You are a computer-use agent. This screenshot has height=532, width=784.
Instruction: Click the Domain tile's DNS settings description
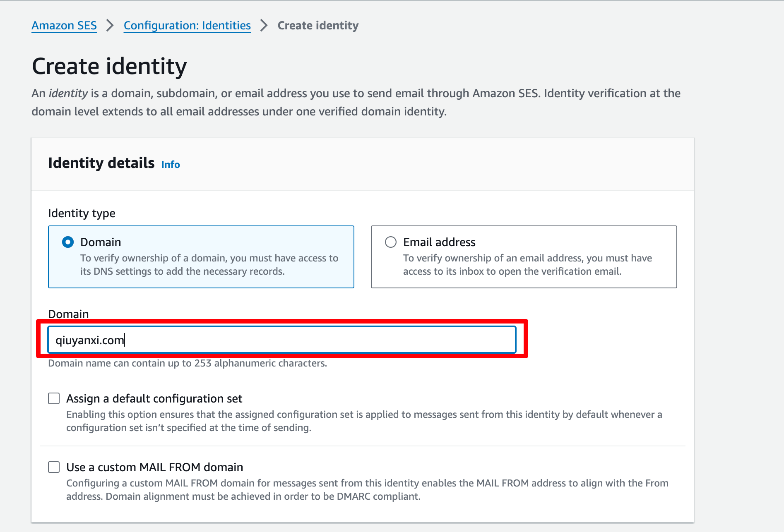point(209,265)
